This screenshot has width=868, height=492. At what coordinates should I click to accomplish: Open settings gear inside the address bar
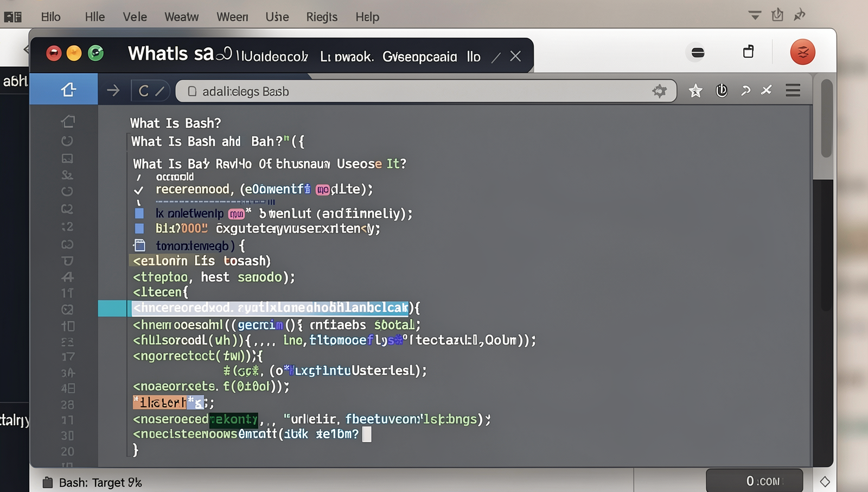tap(659, 91)
